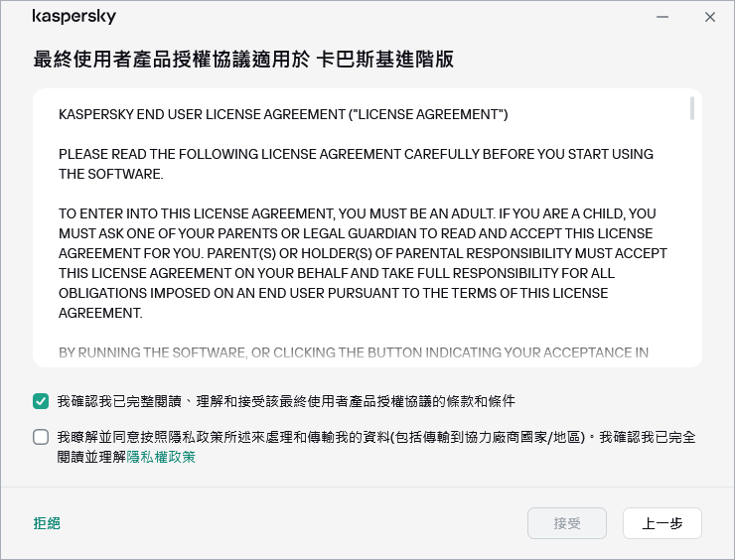735x560 pixels.
Task: Click the 最終使用者產品授權協議 heading text
Action: coord(243,59)
